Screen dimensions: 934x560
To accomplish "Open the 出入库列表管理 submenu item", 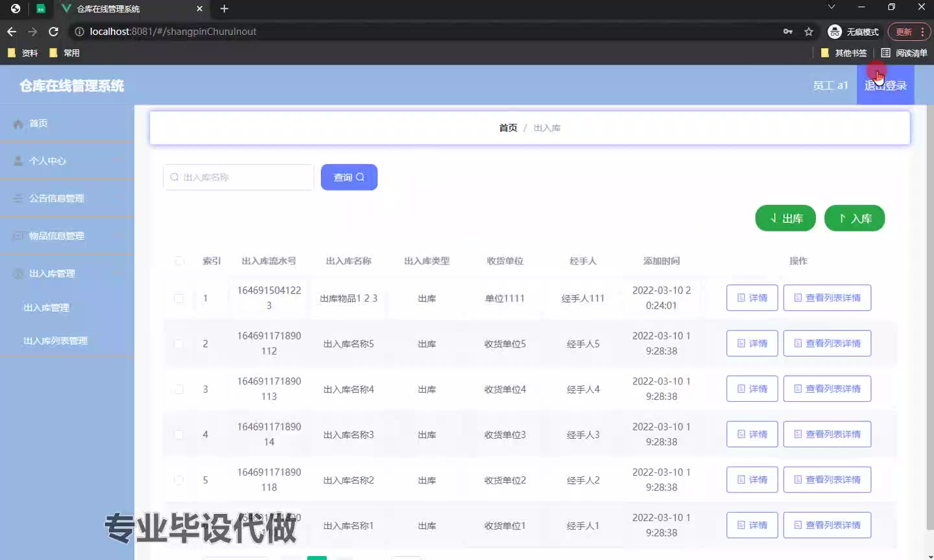I will point(55,341).
